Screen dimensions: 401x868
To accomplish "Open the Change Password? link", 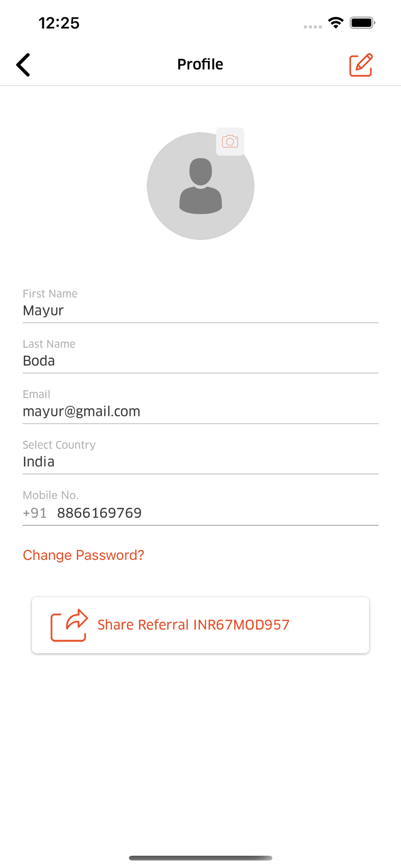I will point(83,555).
